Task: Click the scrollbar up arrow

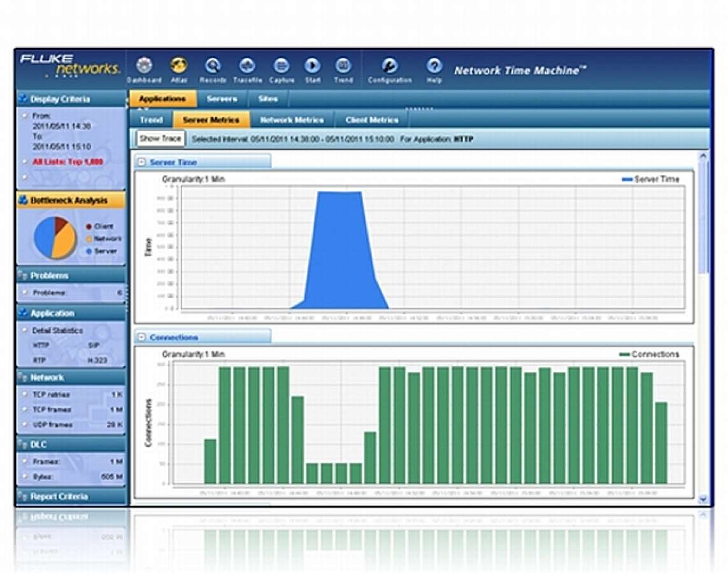Action: tap(703, 157)
